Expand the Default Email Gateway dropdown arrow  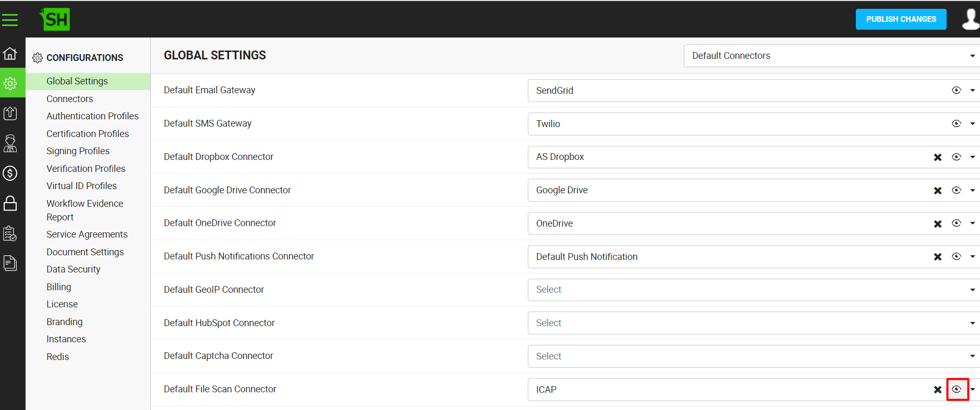(973, 91)
